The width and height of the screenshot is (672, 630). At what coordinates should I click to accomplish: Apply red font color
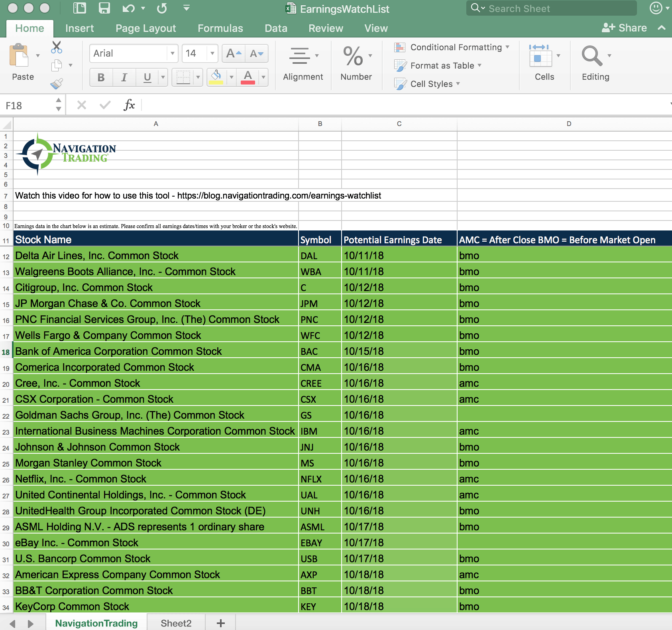pos(248,77)
